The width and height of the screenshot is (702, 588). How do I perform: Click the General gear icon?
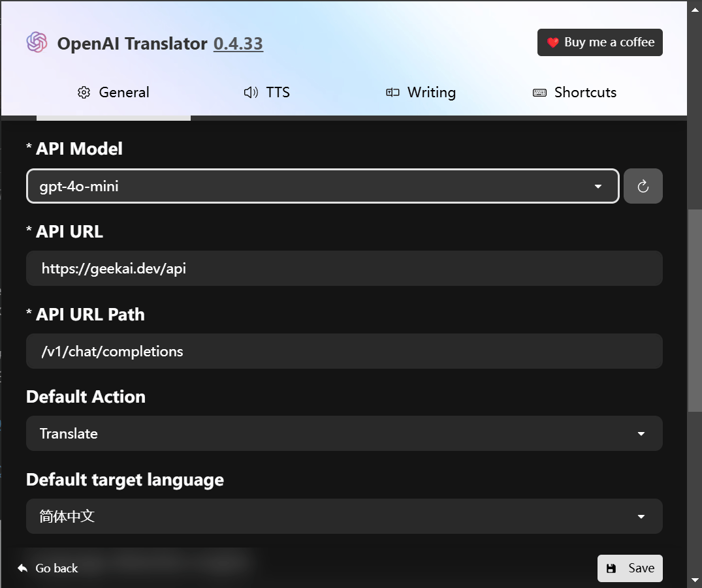click(84, 92)
